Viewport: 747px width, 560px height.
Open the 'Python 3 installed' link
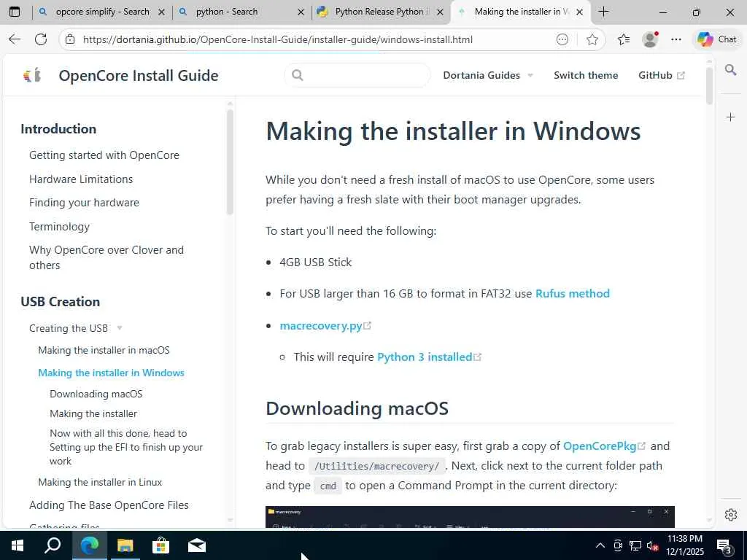(x=429, y=357)
